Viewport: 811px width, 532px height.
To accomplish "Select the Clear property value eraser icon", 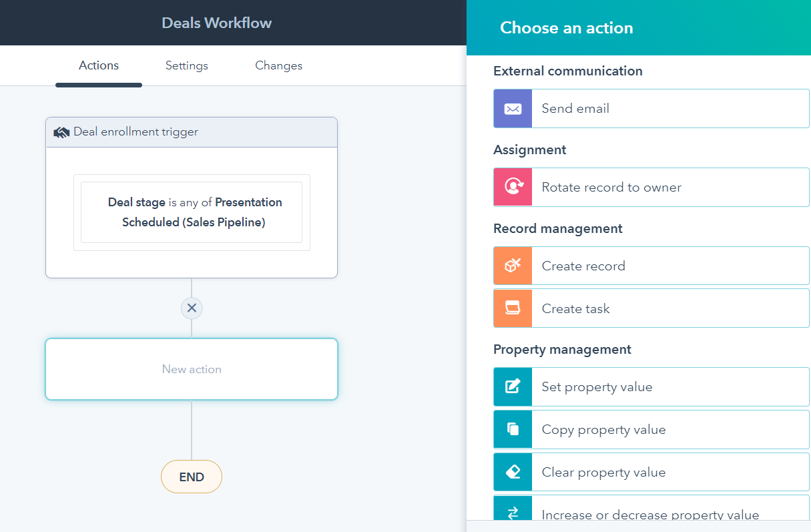I will 512,472.
